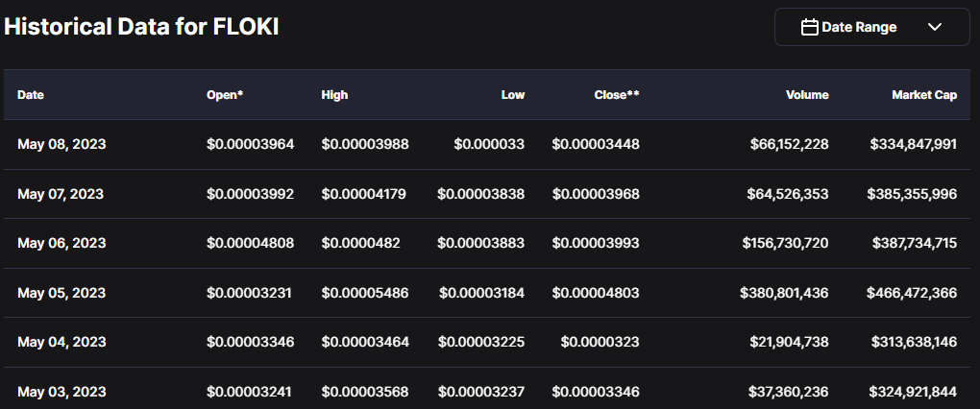Select the High column header
This screenshot has width=980, height=409.
(x=334, y=95)
